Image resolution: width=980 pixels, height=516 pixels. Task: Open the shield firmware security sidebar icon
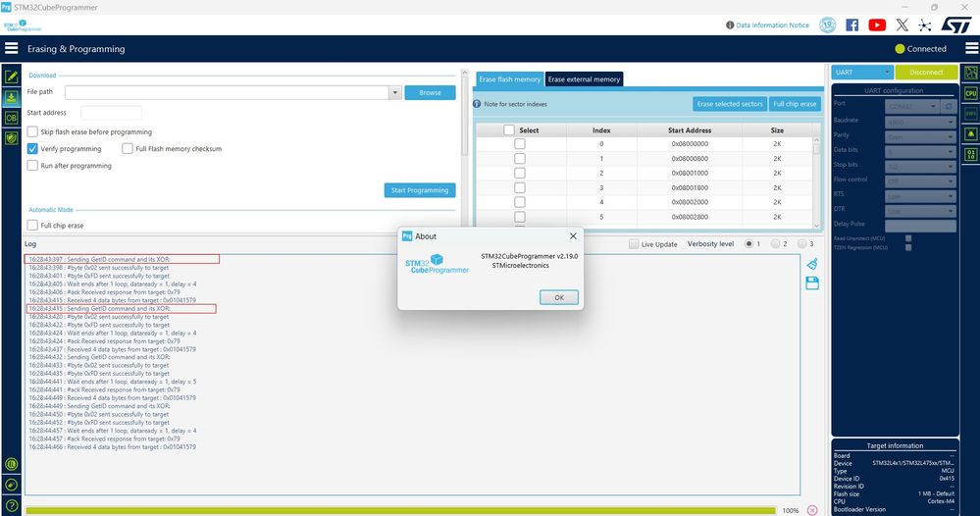pyautogui.click(x=11, y=138)
